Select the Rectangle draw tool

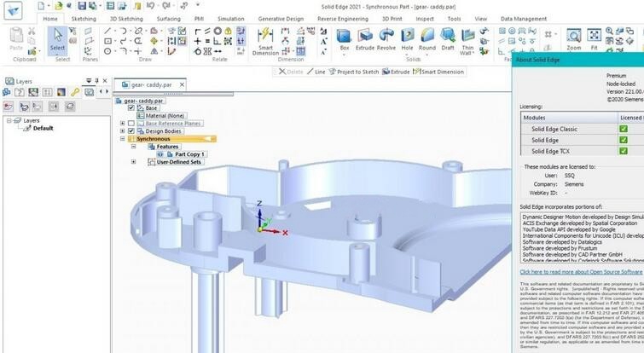tap(107, 41)
